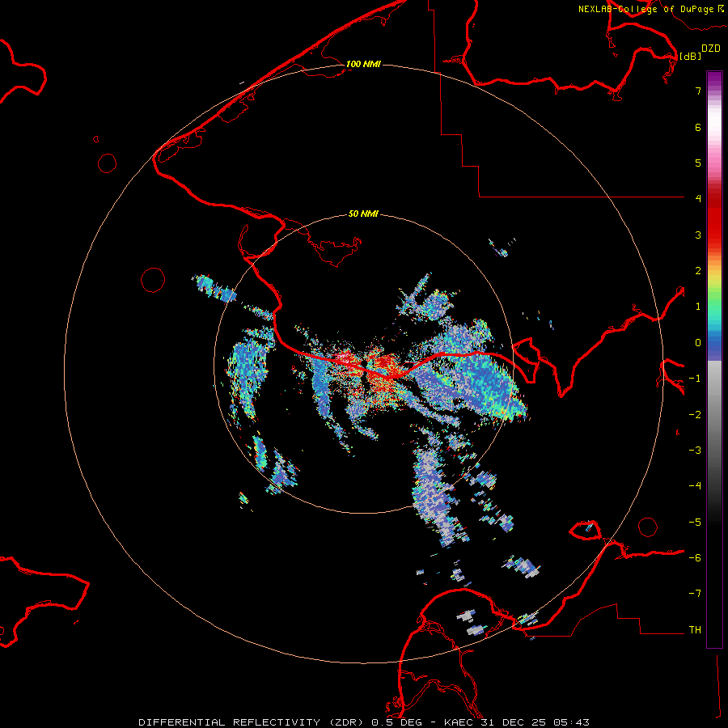Image resolution: width=728 pixels, height=728 pixels.
Task: Click the "-6" tick label on the color scale
Action: [x=695, y=558]
